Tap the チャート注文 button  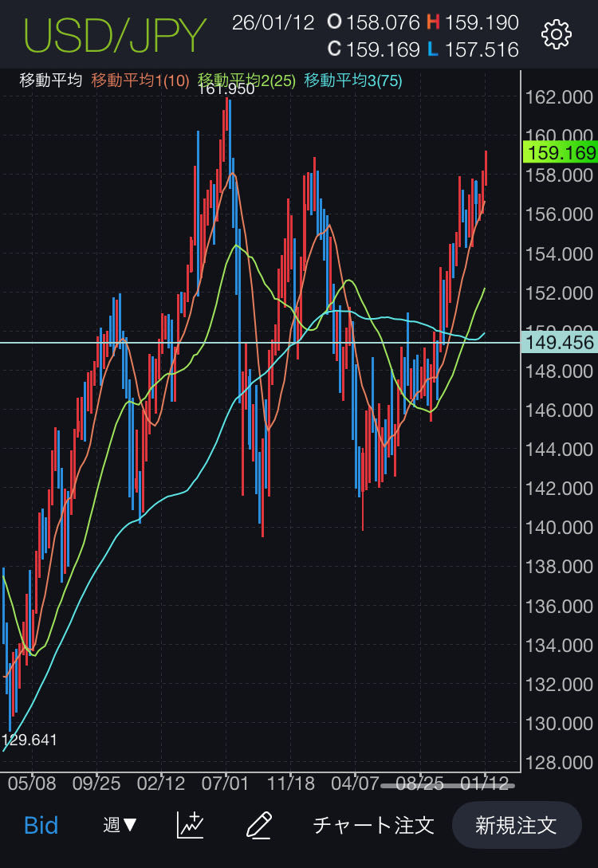[373, 824]
